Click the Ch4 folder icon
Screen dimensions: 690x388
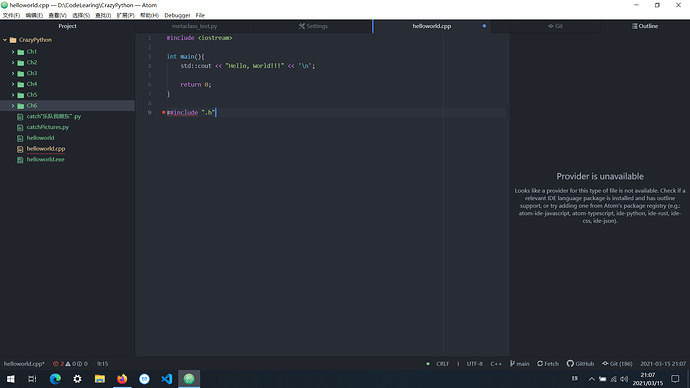pyautogui.click(x=21, y=84)
